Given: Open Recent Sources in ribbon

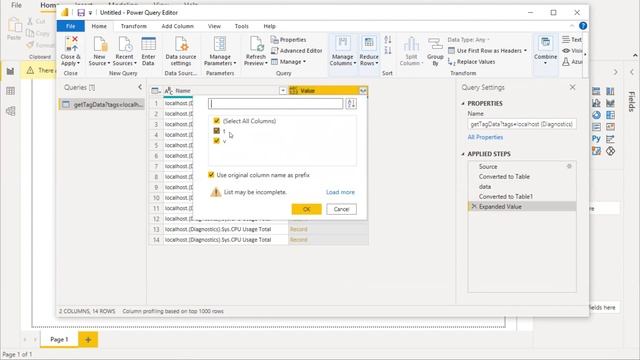Looking at the screenshot, I should 124,51.
